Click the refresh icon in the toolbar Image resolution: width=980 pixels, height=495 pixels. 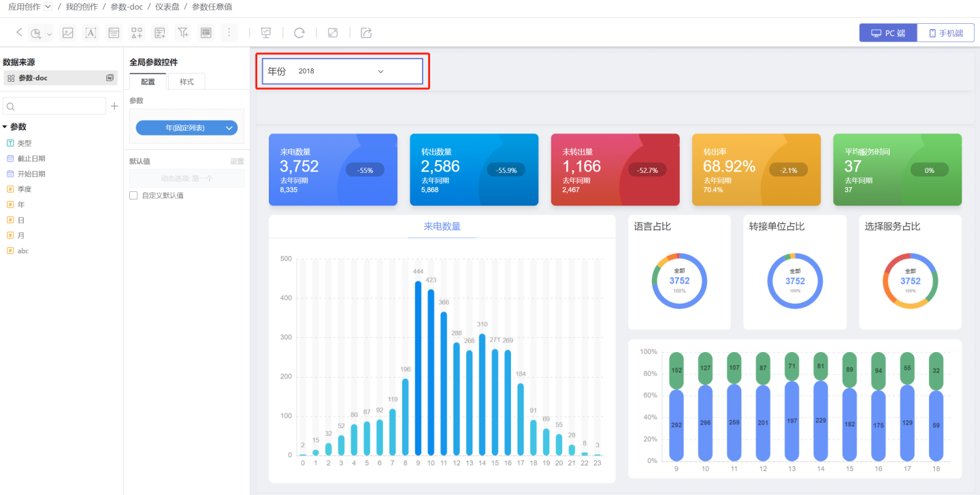(x=299, y=33)
